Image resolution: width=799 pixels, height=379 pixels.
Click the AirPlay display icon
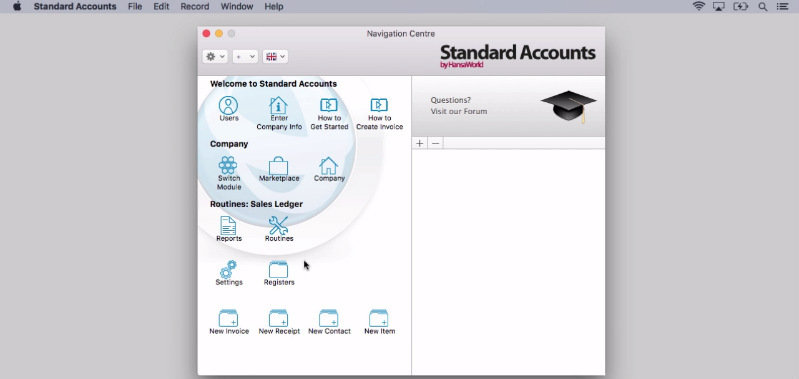[718, 7]
